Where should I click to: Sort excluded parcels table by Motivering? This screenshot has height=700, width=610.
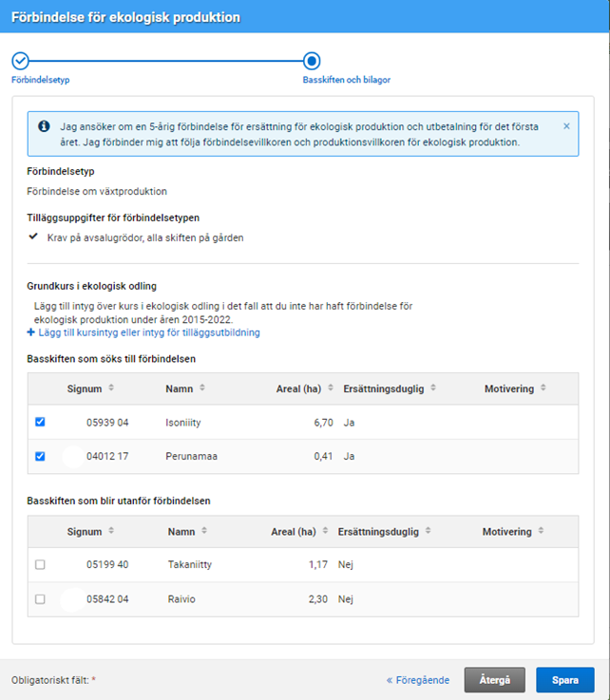point(541,531)
